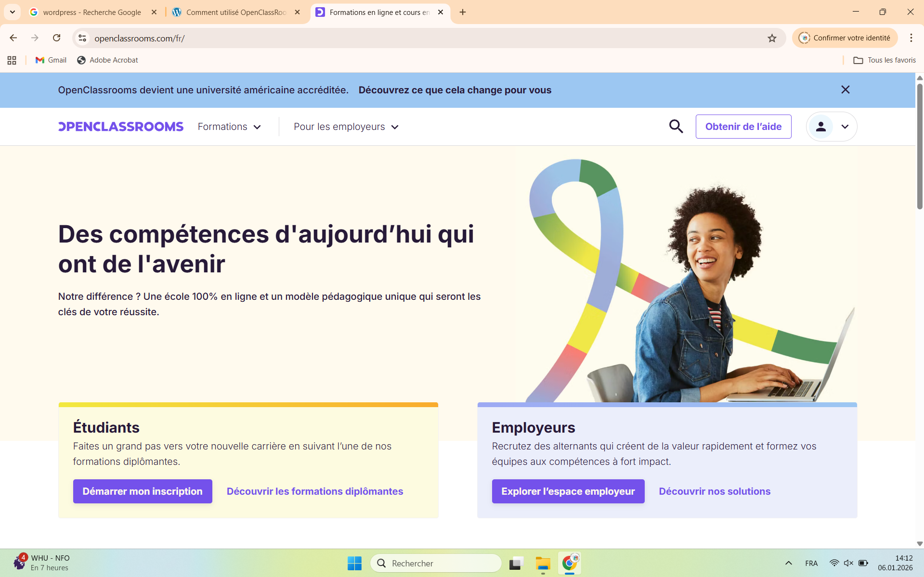Click the OpenClassrooms logo

tap(121, 127)
